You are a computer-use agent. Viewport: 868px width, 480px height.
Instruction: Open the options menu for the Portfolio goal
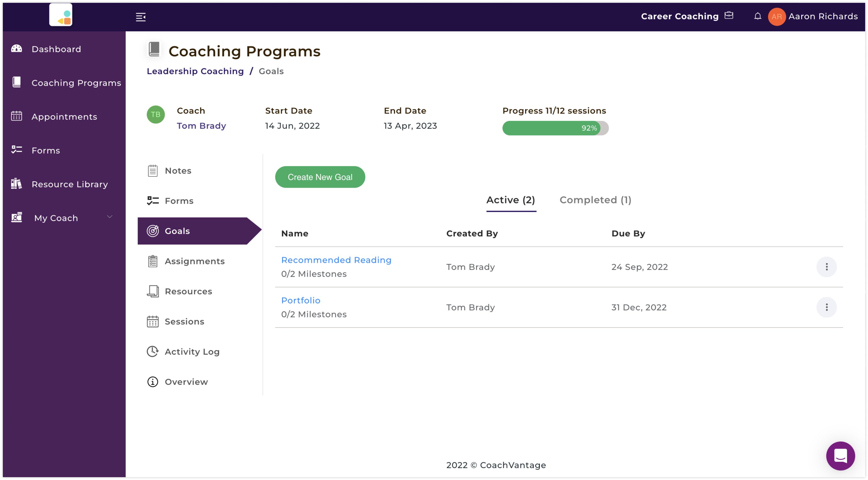click(827, 307)
